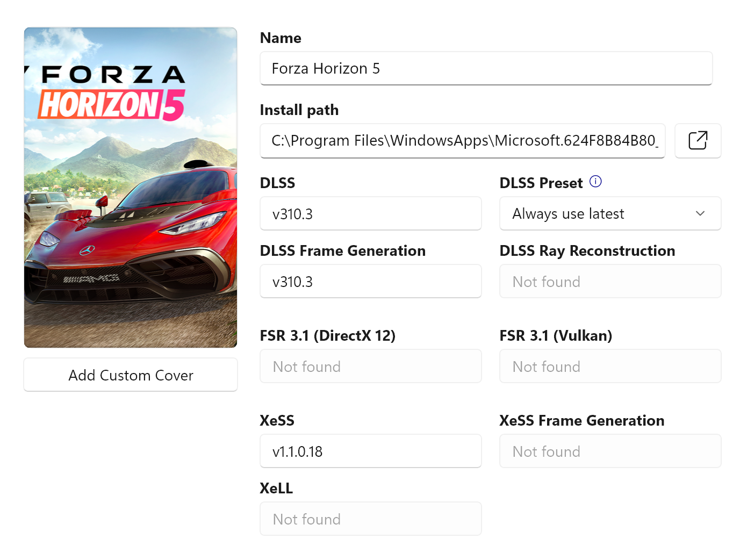Click the XeSS Frame Generation field

pos(610,451)
